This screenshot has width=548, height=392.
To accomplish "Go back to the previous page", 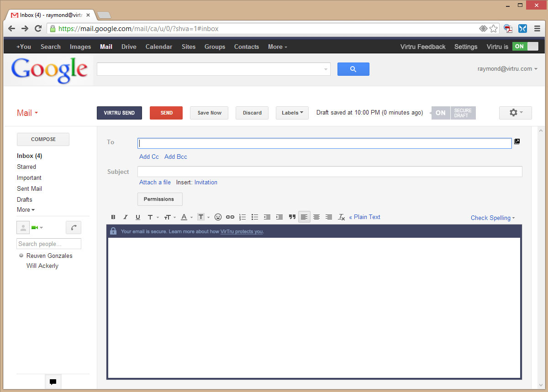I will 12,28.
